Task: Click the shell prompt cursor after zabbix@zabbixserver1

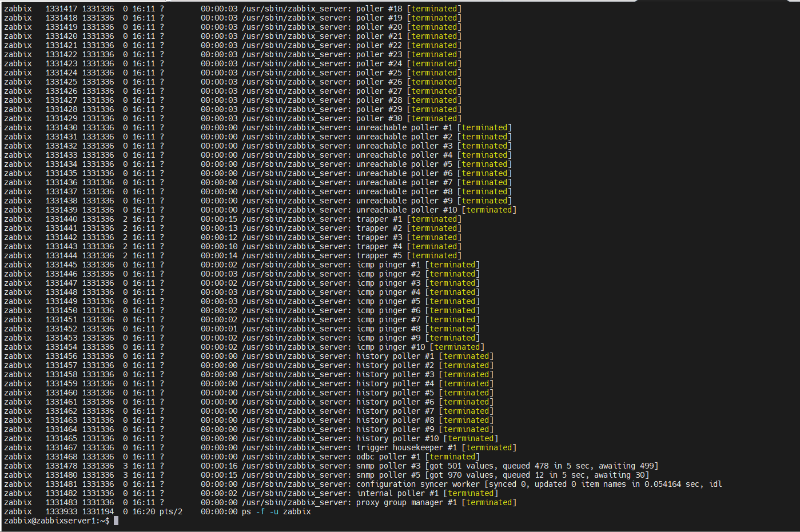Action: pos(116,521)
